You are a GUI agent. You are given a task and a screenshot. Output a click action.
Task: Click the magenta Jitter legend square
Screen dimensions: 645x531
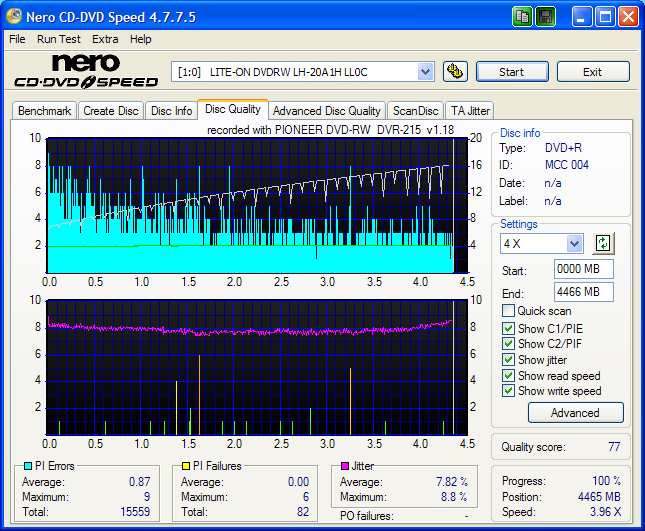pyautogui.click(x=344, y=466)
